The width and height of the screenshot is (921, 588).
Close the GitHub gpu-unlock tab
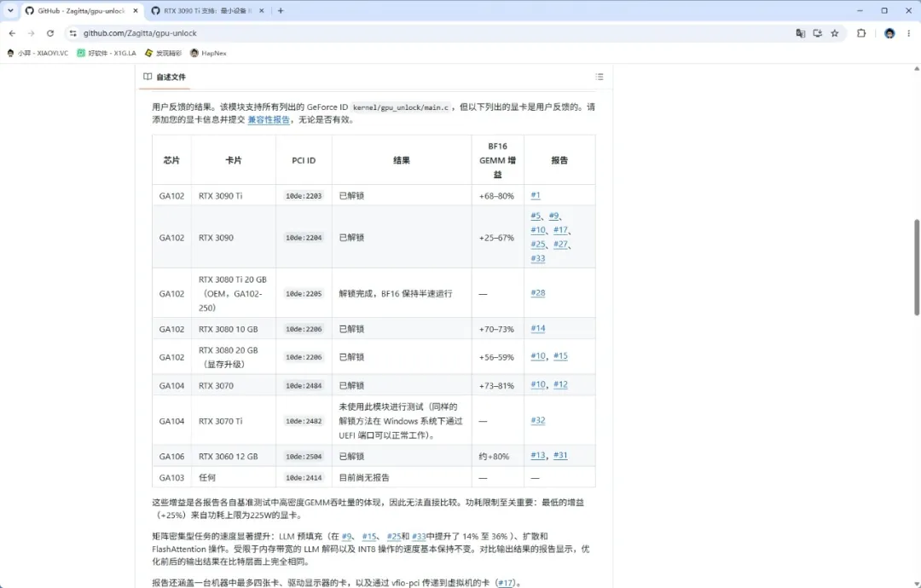coord(136,10)
